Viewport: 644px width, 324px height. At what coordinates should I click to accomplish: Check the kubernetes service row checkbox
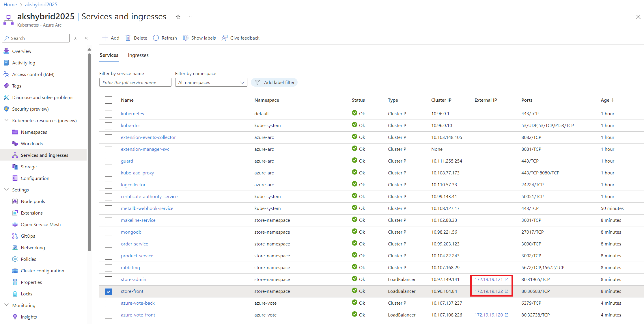[109, 114]
